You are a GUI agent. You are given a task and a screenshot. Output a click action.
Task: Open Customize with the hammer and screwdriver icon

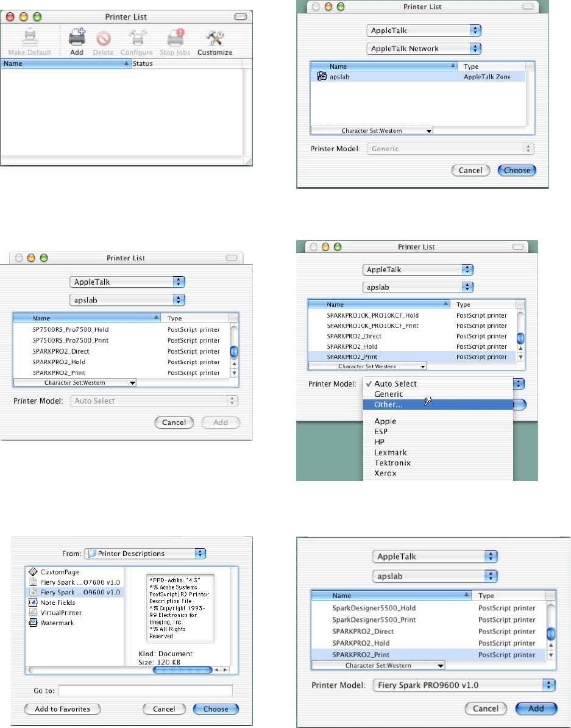tap(215, 38)
